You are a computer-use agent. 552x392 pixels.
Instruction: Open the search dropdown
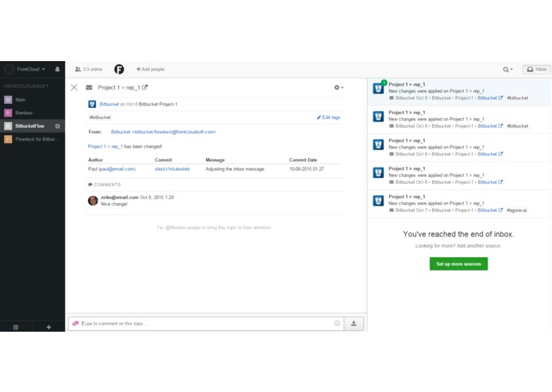pos(508,70)
